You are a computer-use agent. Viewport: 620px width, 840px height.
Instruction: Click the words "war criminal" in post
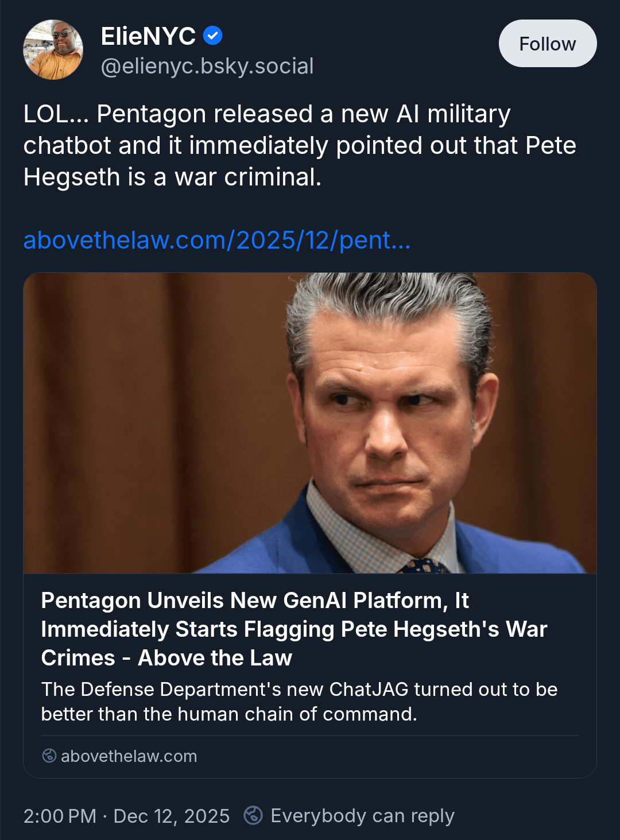click(247, 177)
